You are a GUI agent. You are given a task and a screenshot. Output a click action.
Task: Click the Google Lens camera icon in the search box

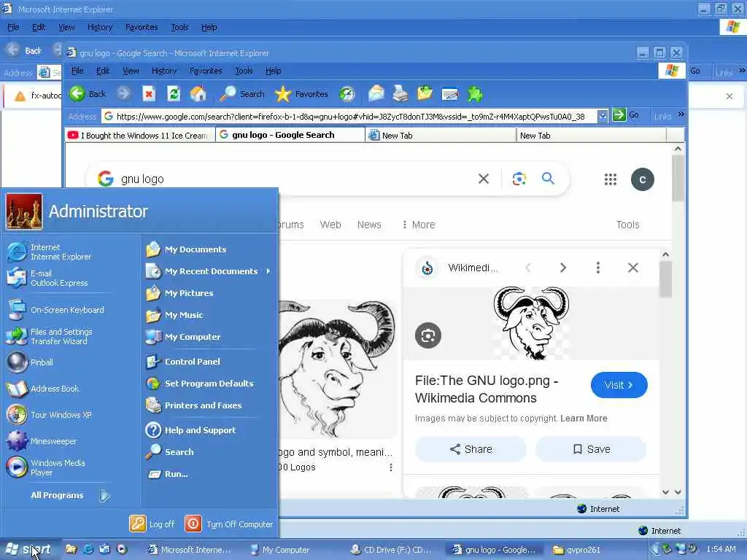point(519,179)
